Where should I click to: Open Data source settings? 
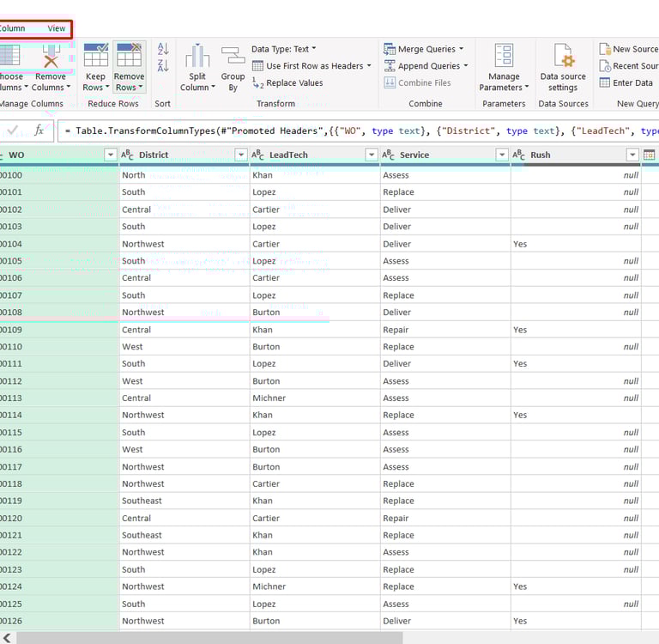click(563, 58)
